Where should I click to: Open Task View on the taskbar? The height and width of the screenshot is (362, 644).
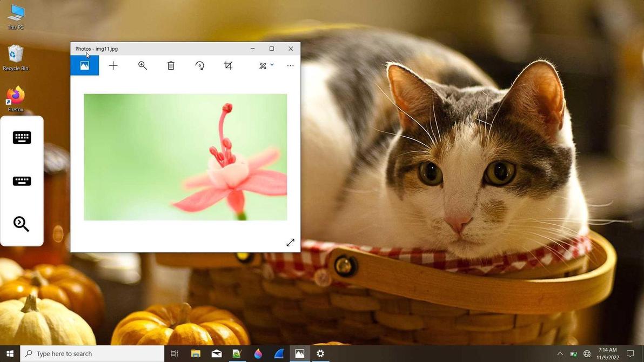pos(174,354)
